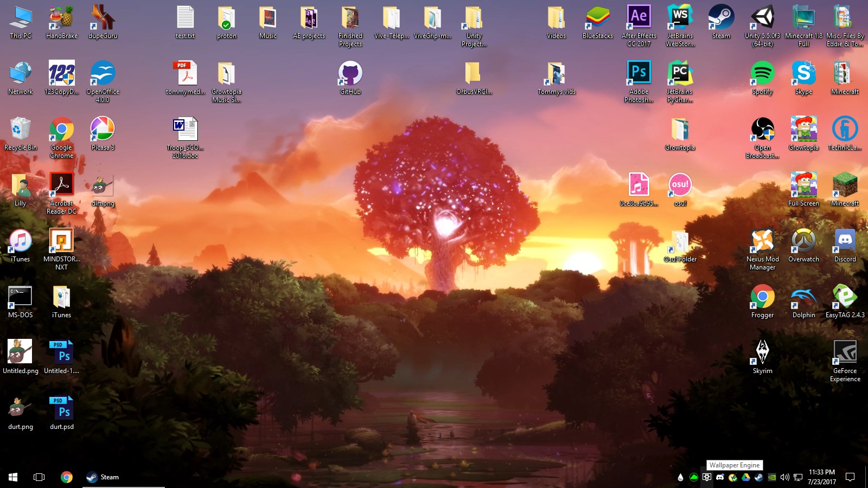Select the Google Chrome desktop shortcut
This screenshot has width=868, height=488.
(x=62, y=138)
